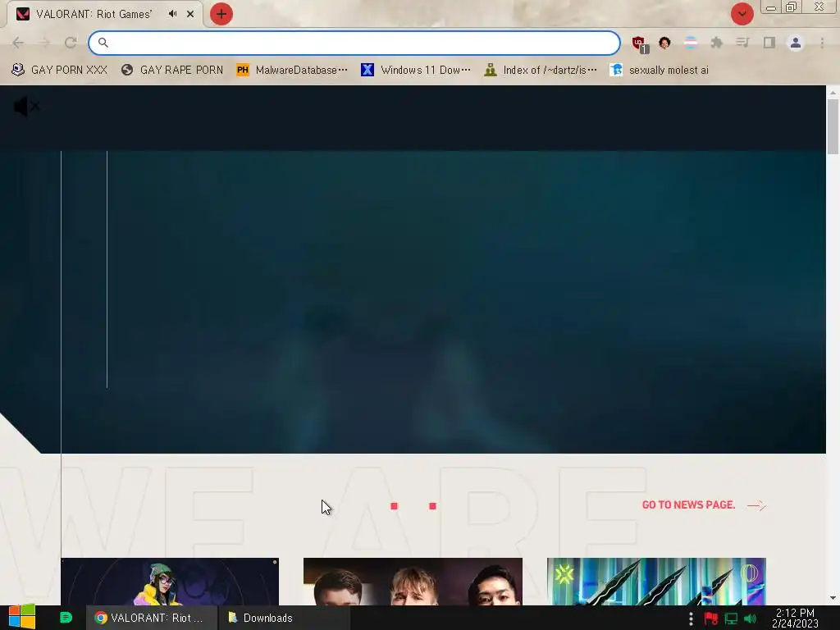Switch to VALORANT Chrome taskbar button

click(152, 618)
